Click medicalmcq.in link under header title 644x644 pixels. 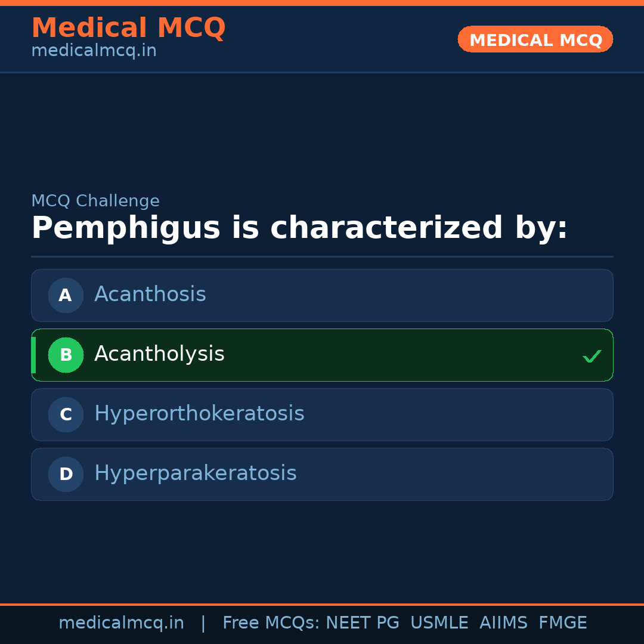tap(94, 51)
